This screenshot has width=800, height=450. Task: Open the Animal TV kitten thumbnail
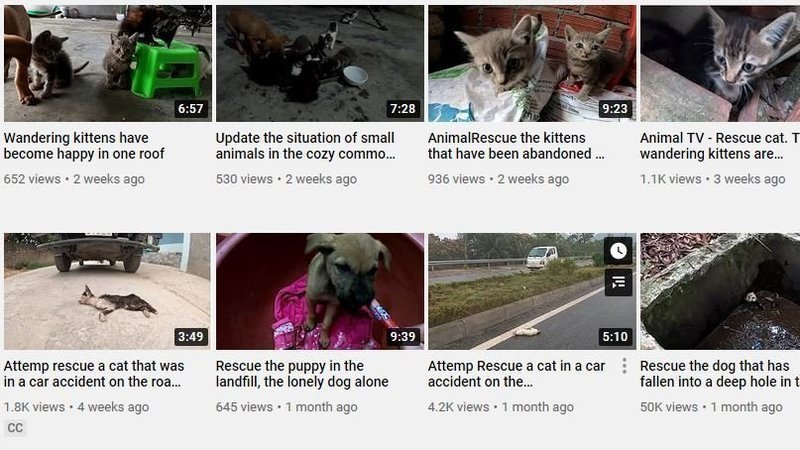tap(720, 63)
